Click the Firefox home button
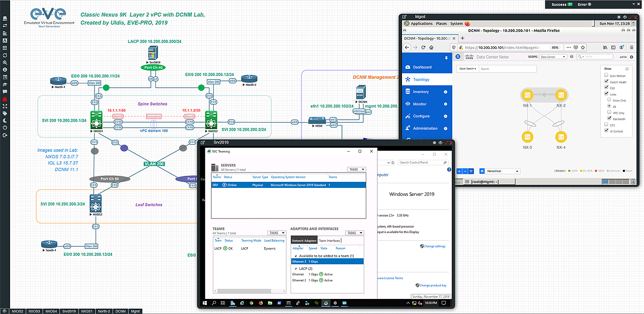This screenshot has height=314, width=644. (x=431, y=47)
